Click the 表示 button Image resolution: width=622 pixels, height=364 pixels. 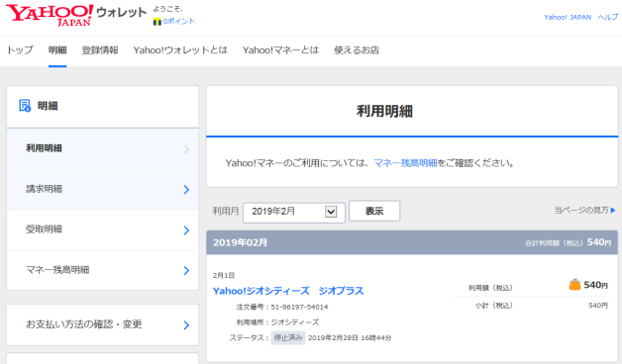click(x=374, y=211)
